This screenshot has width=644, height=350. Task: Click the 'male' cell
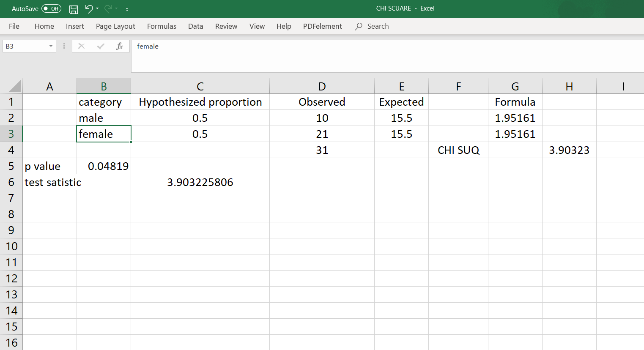tap(104, 118)
